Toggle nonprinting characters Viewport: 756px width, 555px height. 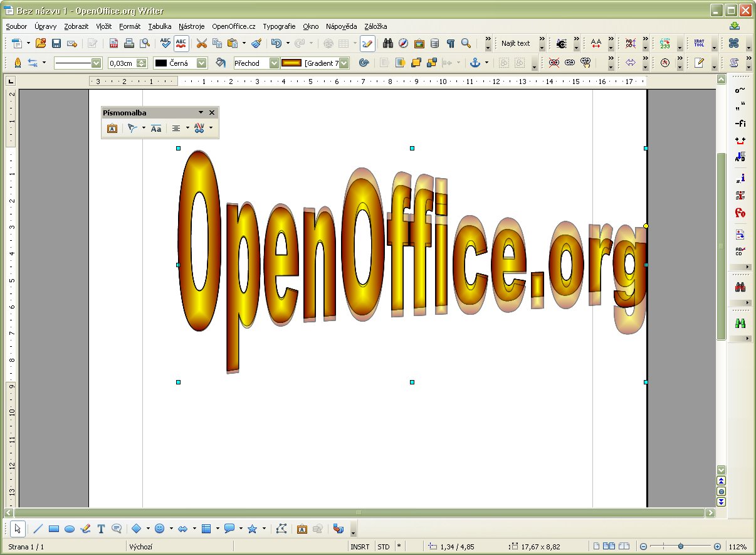coord(450,43)
